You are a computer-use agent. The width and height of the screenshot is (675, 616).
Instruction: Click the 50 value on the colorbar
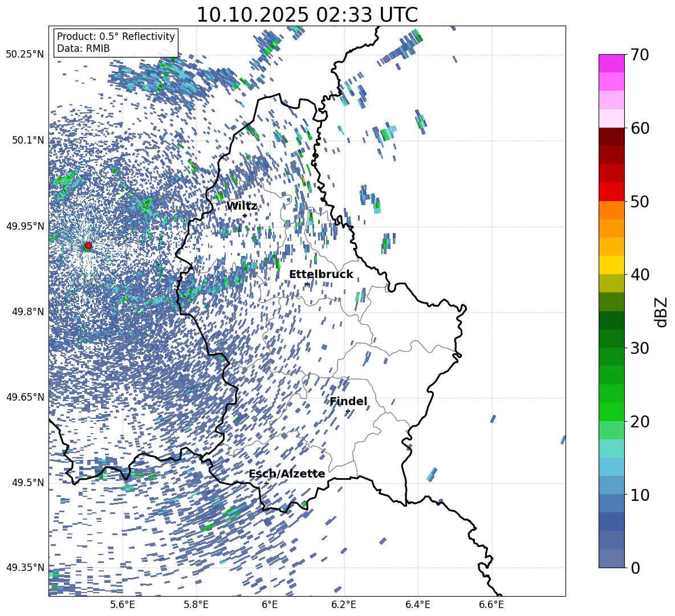pyautogui.click(x=640, y=202)
